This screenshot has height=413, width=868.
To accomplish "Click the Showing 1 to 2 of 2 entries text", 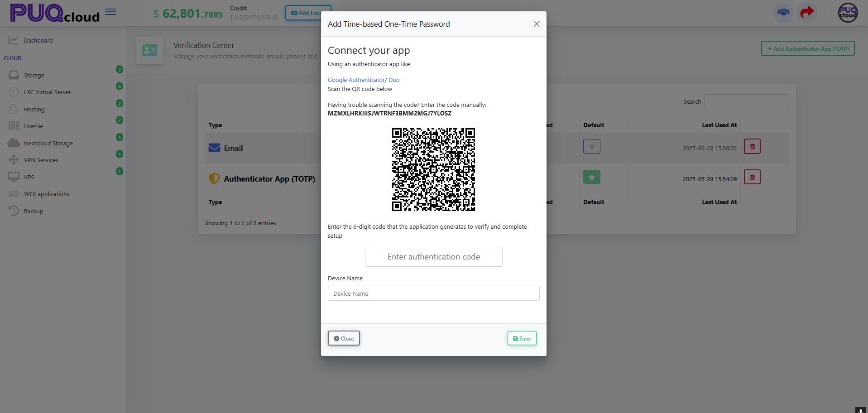I will point(240,223).
